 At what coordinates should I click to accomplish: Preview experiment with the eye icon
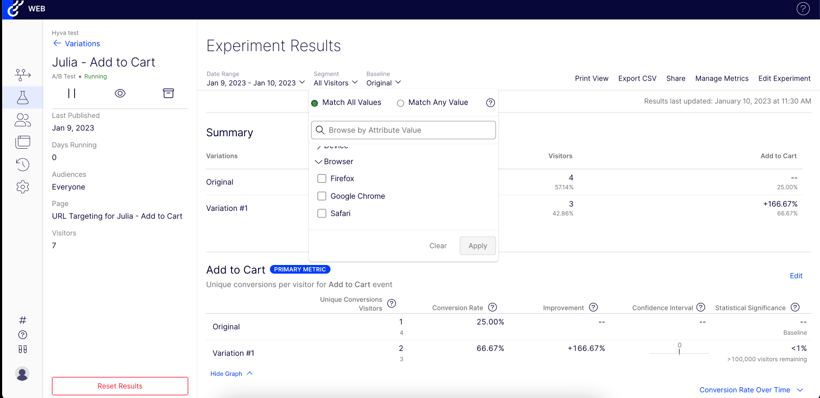pos(120,93)
